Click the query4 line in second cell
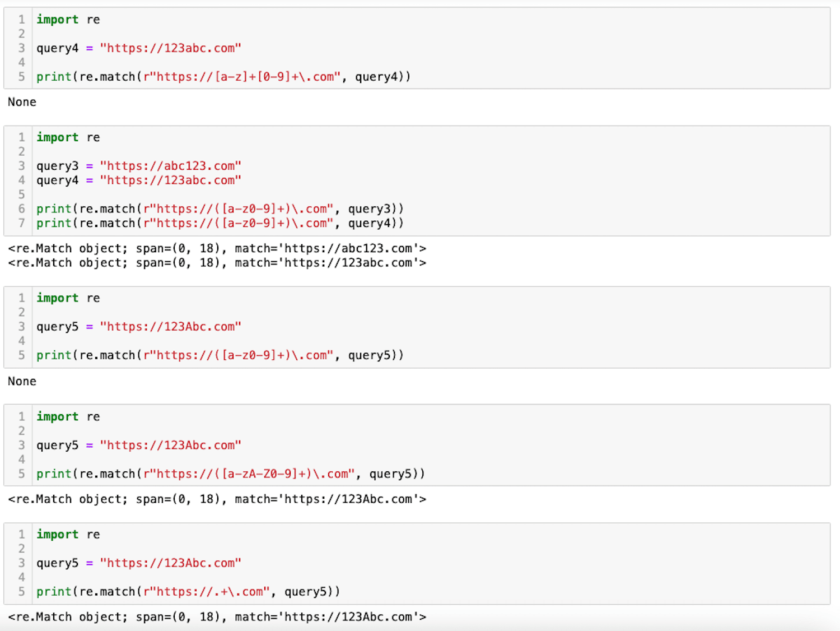Screen dimensions: 840x631 point(139,180)
